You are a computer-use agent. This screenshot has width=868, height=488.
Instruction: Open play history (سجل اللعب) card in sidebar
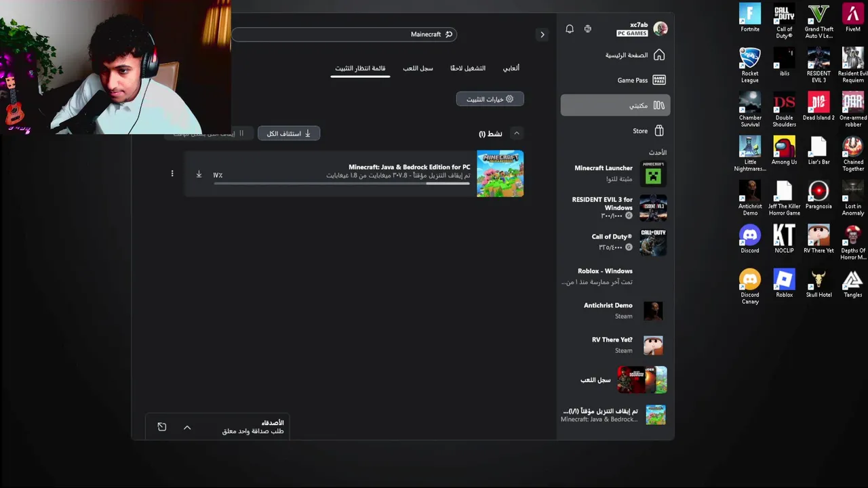[x=615, y=380]
